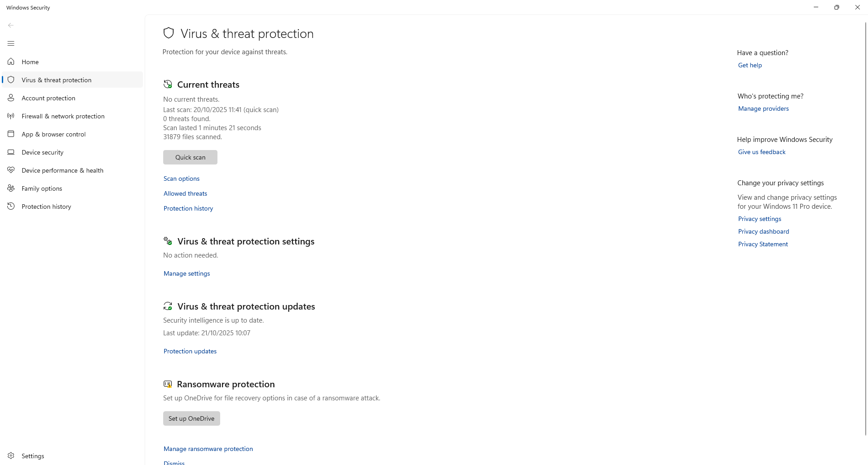Open the Scan options link
This screenshot has width=868, height=465.
[x=181, y=178]
